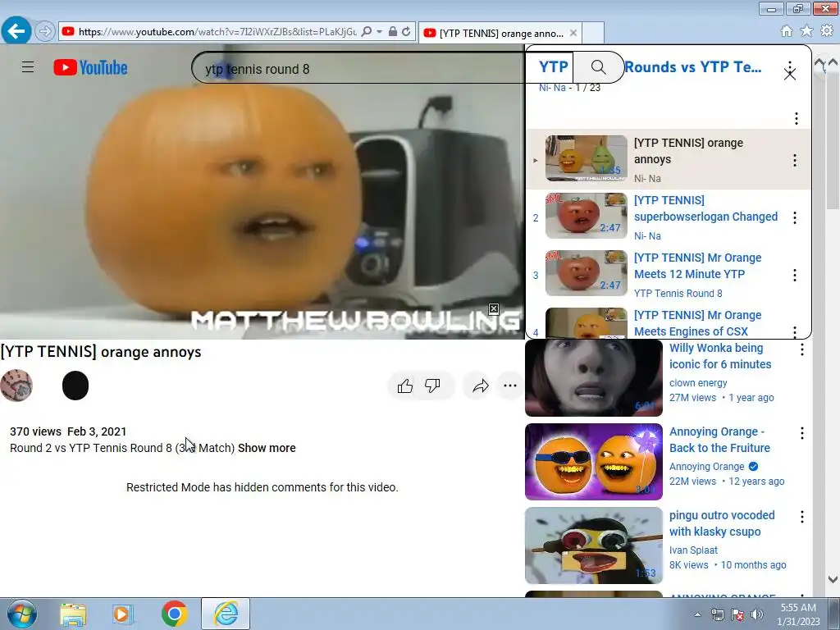Close the playlist panel with X
The height and width of the screenshot is (630, 840).
tap(790, 75)
